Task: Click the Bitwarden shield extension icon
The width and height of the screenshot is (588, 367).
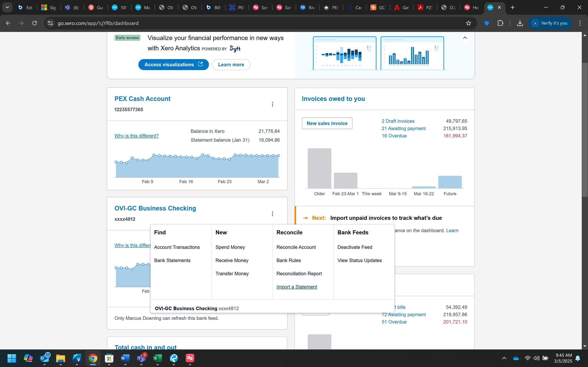Action: pos(487,23)
